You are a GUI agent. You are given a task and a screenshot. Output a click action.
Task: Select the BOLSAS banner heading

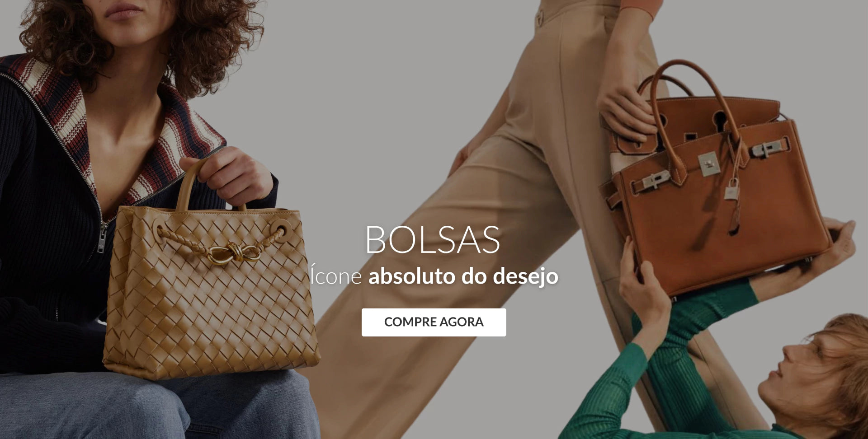tap(433, 240)
